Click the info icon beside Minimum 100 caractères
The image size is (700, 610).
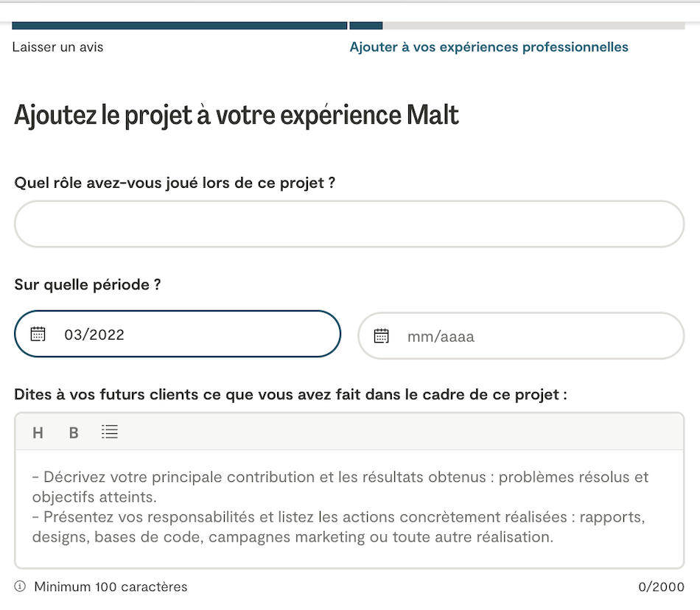pos(20,587)
